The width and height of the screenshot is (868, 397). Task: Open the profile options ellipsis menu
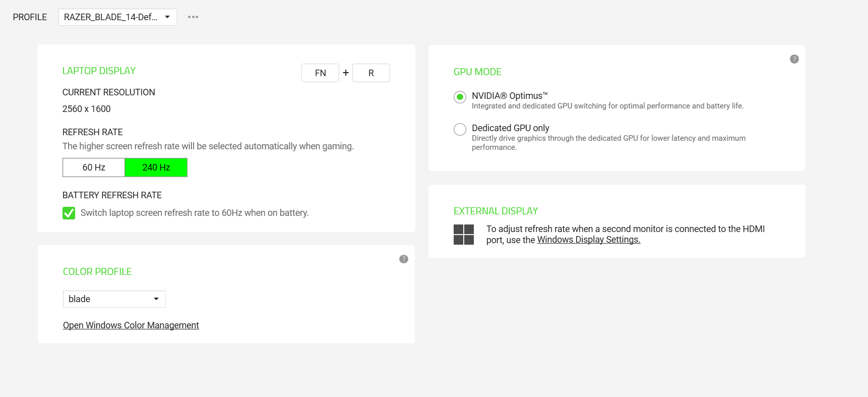pyautogui.click(x=193, y=17)
